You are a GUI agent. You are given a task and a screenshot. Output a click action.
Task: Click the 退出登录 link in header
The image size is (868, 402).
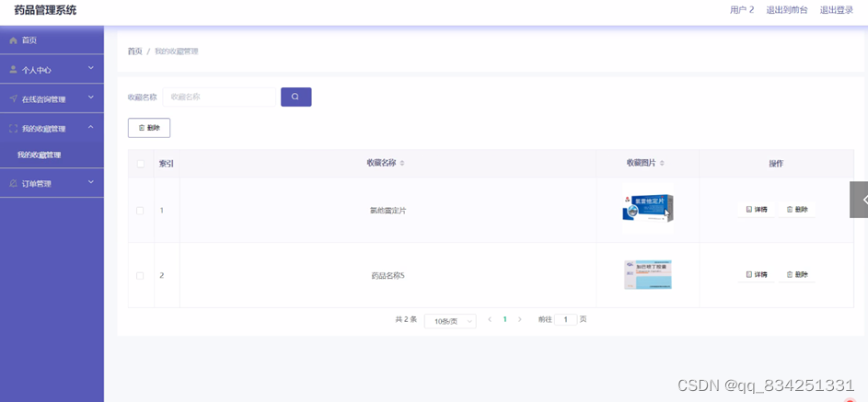pos(837,10)
